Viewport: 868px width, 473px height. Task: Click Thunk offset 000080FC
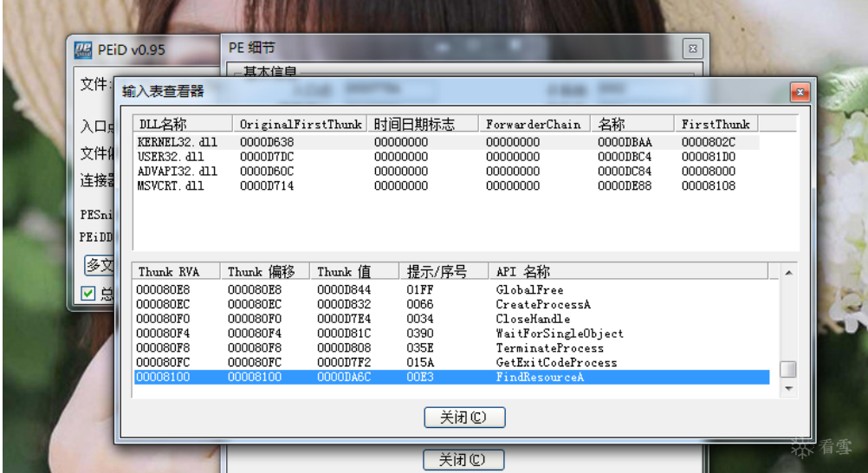[254, 362]
